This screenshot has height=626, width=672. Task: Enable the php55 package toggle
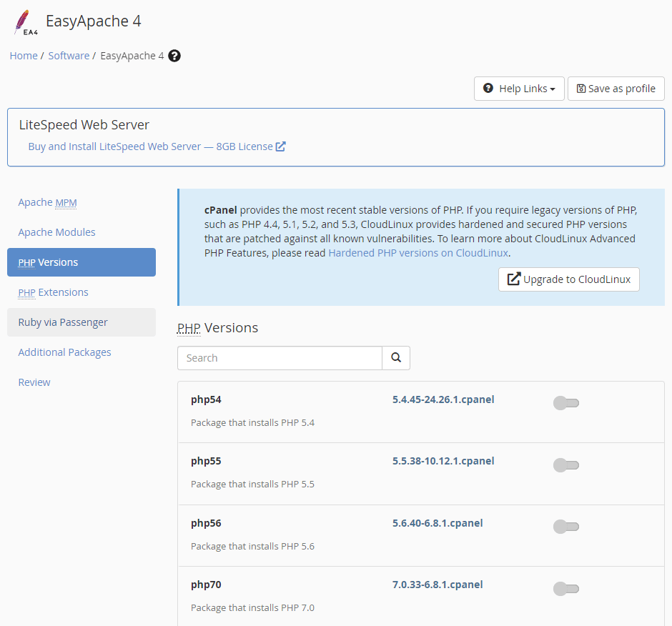click(x=566, y=465)
